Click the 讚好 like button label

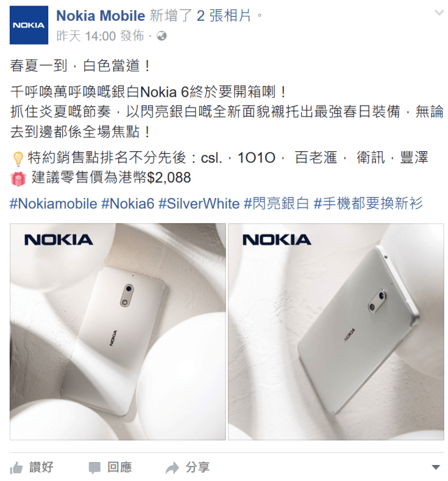click(41, 468)
